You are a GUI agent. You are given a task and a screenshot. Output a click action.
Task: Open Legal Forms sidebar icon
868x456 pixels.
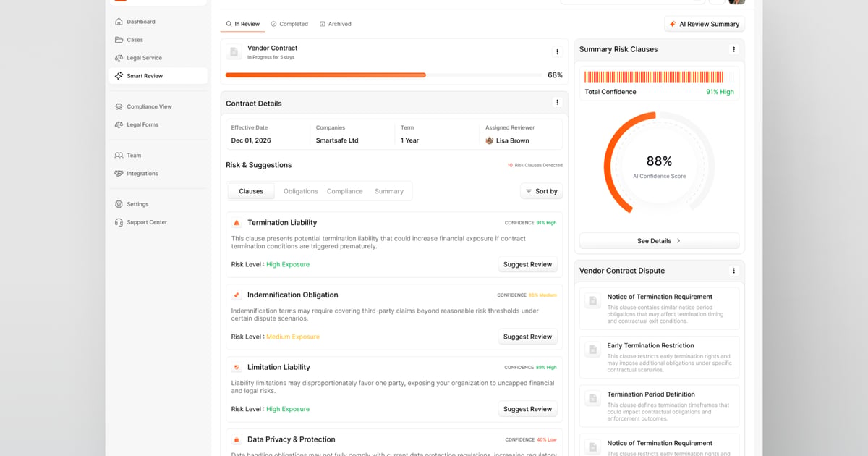(119, 124)
